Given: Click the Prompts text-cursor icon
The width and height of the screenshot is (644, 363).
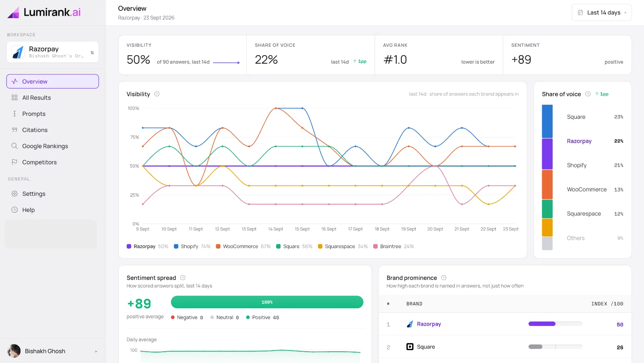Looking at the screenshot, I should pyautogui.click(x=14, y=114).
